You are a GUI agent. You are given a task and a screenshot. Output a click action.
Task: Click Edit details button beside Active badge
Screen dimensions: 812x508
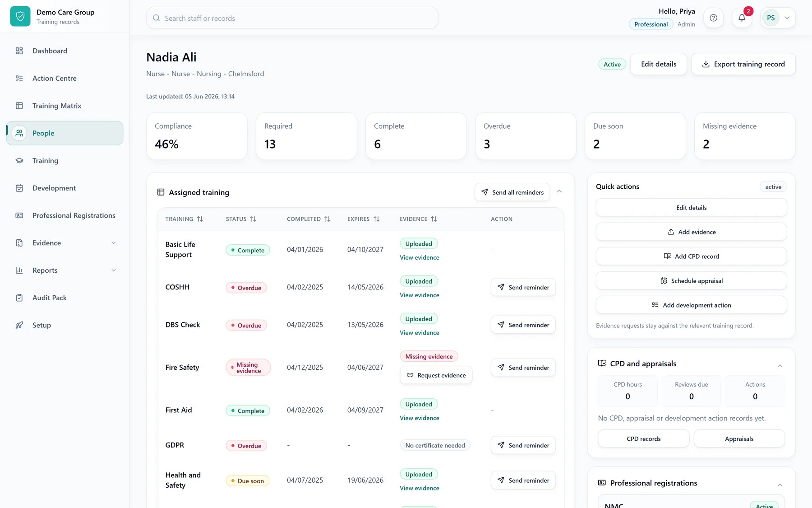[659, 64]
